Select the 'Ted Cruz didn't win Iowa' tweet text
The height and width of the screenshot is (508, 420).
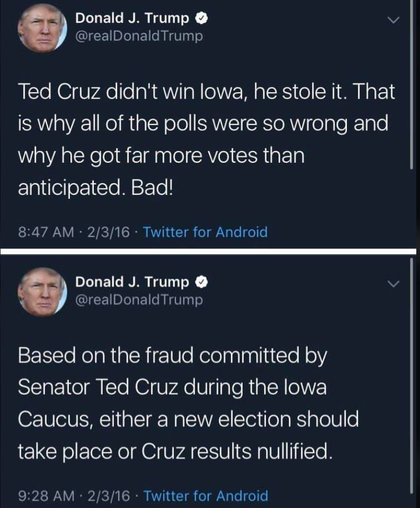click(x=207, y=140)
